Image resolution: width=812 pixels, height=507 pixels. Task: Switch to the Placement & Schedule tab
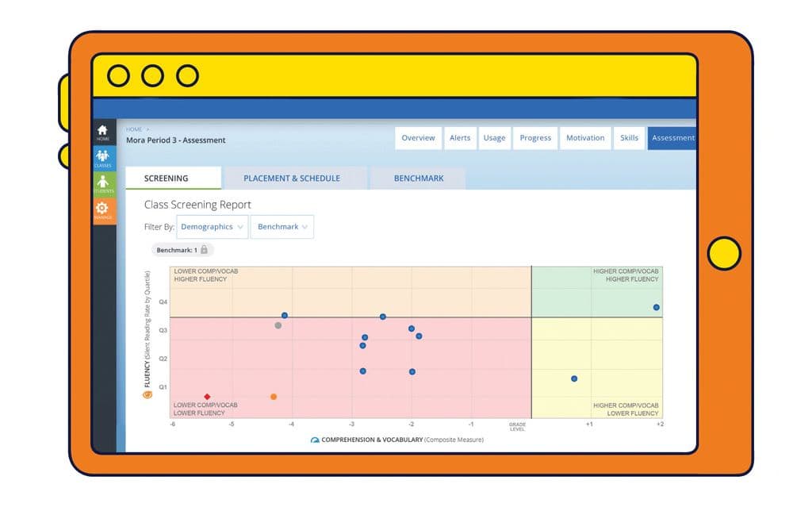point(292,179)
